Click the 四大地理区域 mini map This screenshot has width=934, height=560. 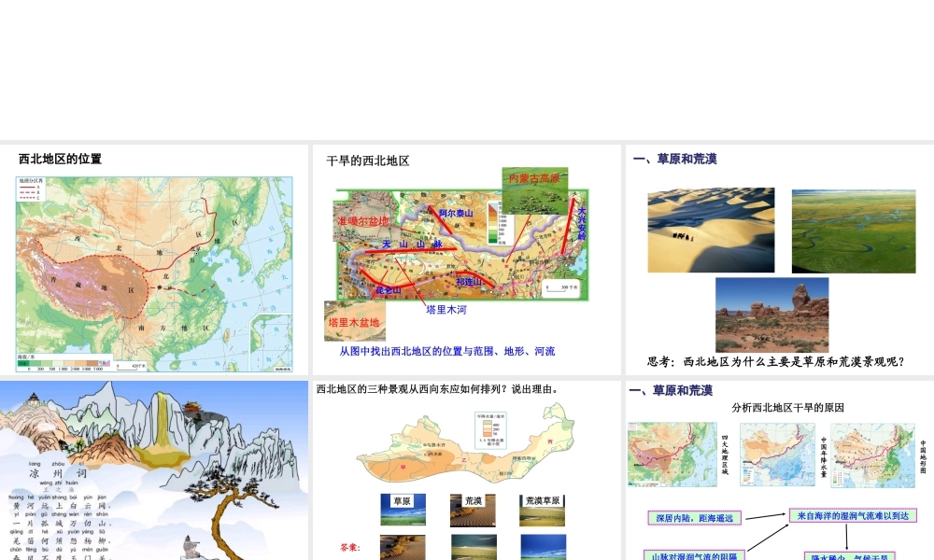672,455
